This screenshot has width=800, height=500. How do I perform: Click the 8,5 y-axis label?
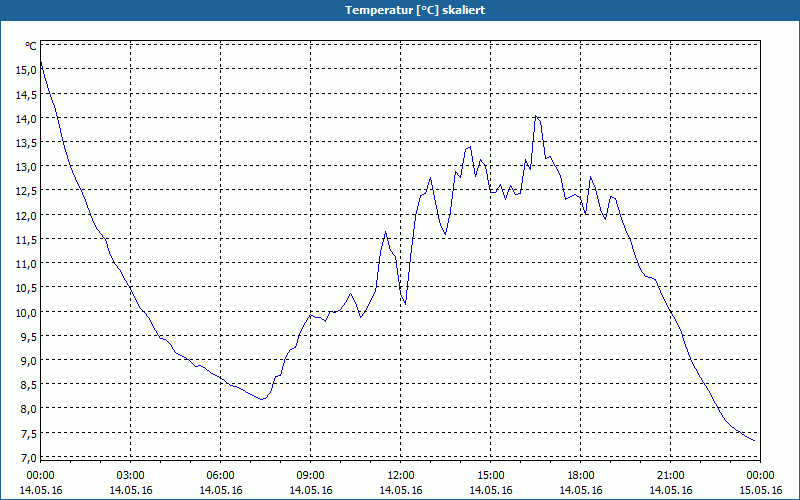point(28,385)
